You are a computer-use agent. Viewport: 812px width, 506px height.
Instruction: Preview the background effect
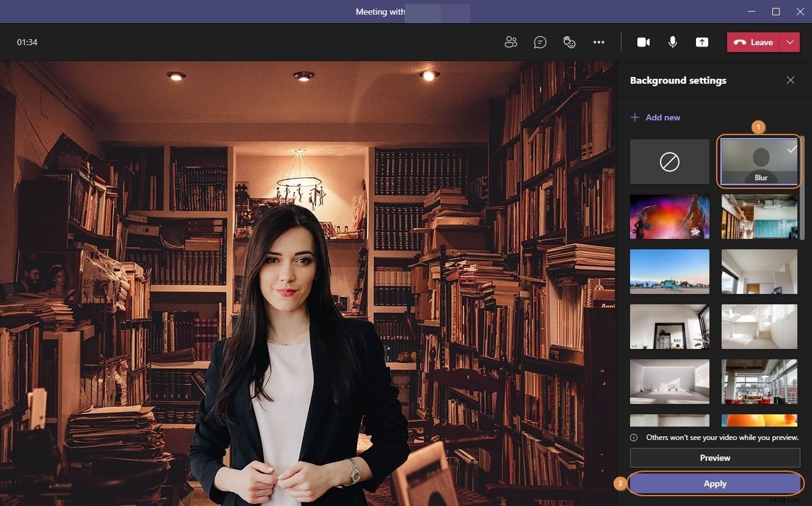[x=714, y=457]
